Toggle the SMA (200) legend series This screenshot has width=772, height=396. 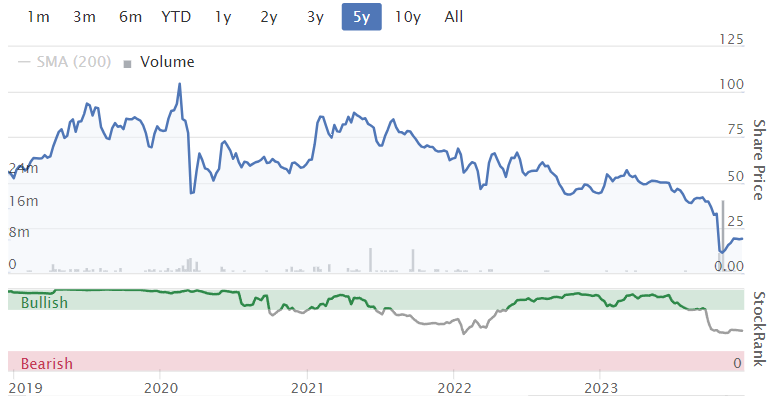(x=64, y=62)
